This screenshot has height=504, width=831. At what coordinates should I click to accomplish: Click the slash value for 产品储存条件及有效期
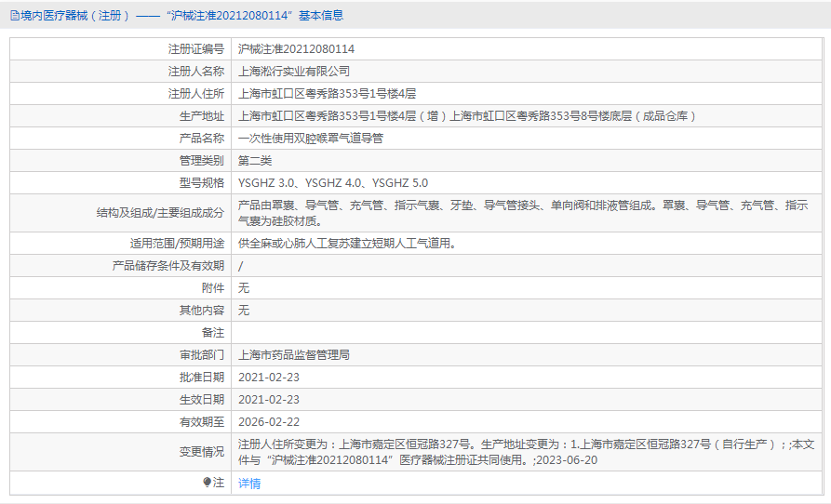pyautogui.click(x=240, y=266)
